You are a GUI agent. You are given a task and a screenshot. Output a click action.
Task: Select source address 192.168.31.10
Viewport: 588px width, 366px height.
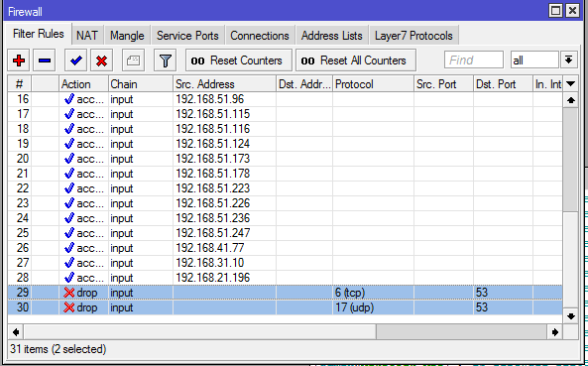[x=210, y=263]
